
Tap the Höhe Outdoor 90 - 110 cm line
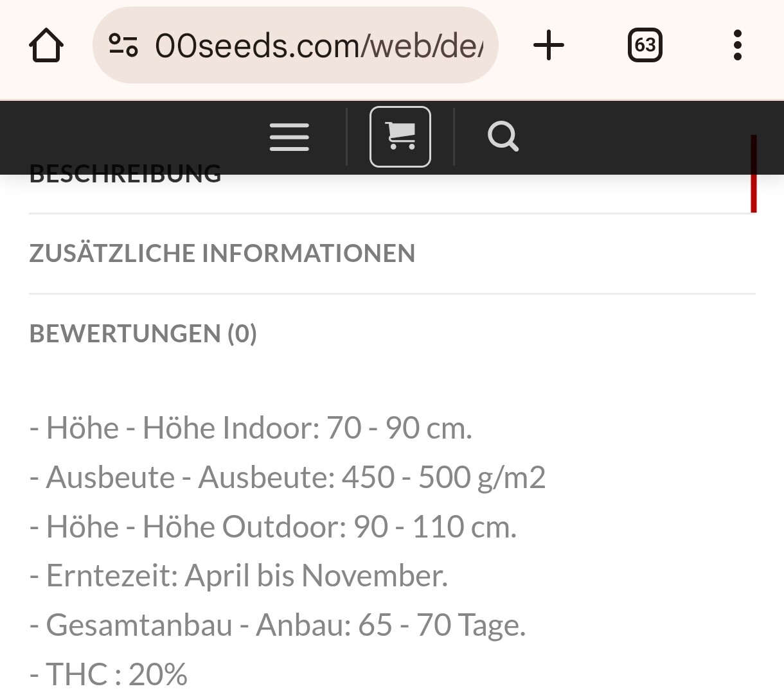(273, 527)
